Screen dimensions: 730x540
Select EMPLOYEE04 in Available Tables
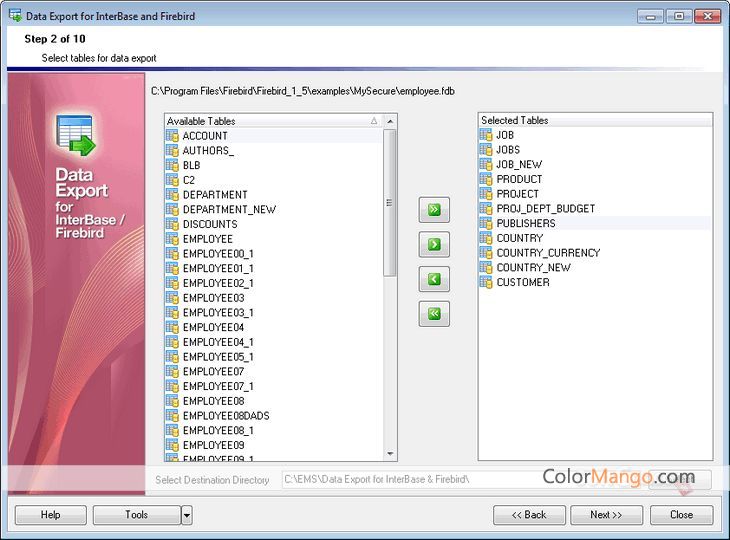click(x=213, y=328)
